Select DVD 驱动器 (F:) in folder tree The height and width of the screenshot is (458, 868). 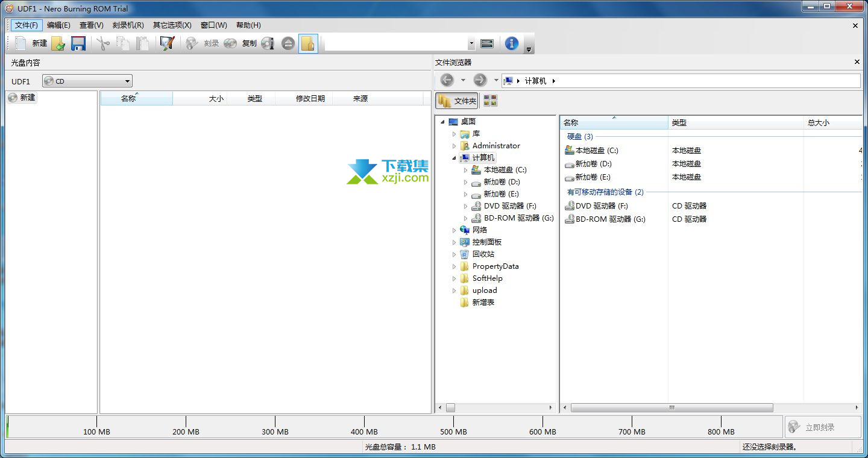click(510, 206)
